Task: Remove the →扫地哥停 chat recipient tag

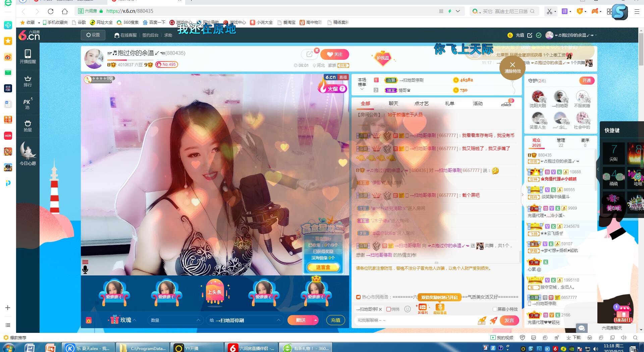Action: coord(380,309)
